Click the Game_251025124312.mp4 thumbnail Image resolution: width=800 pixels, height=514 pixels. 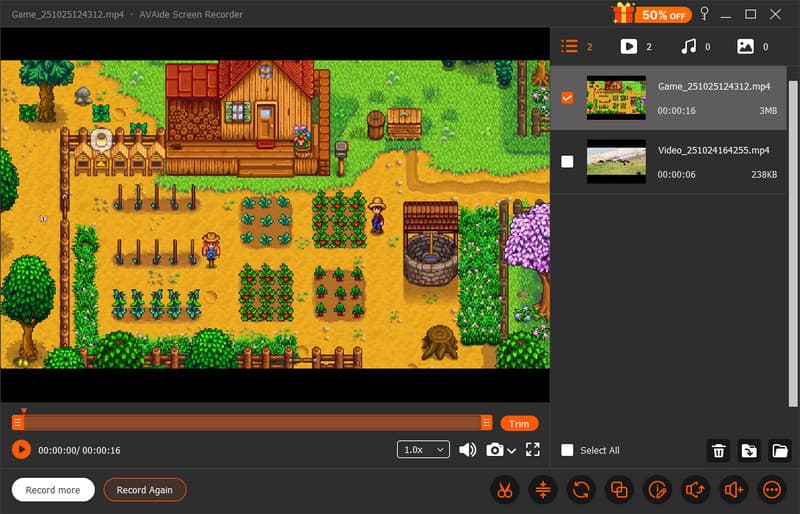tap(616, 97)
